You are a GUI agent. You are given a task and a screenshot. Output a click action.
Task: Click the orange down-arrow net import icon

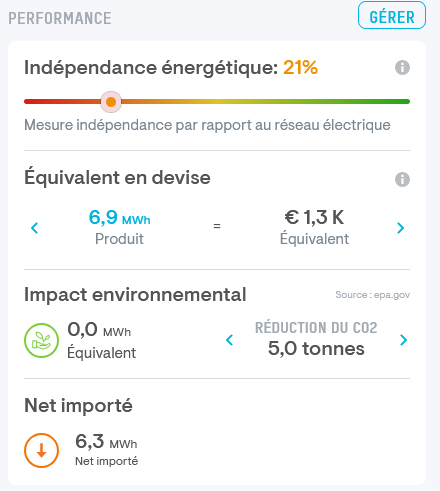pyautogui.click(x=41, y=450)
